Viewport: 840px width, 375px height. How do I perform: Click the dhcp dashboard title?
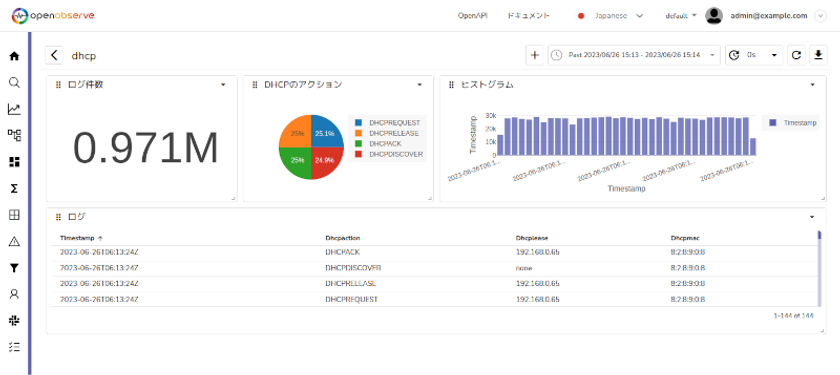coord(84,56)
